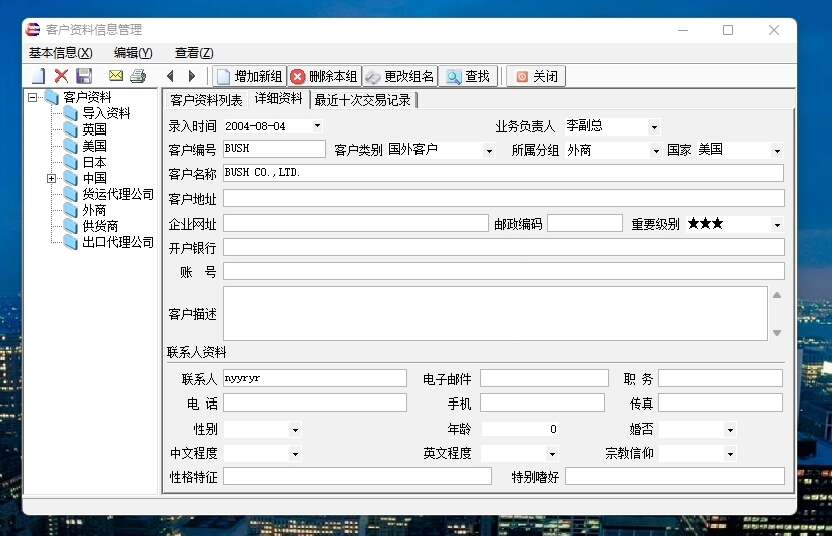
Task: Click the 性格特征 input field
Action: coord(357,476)
